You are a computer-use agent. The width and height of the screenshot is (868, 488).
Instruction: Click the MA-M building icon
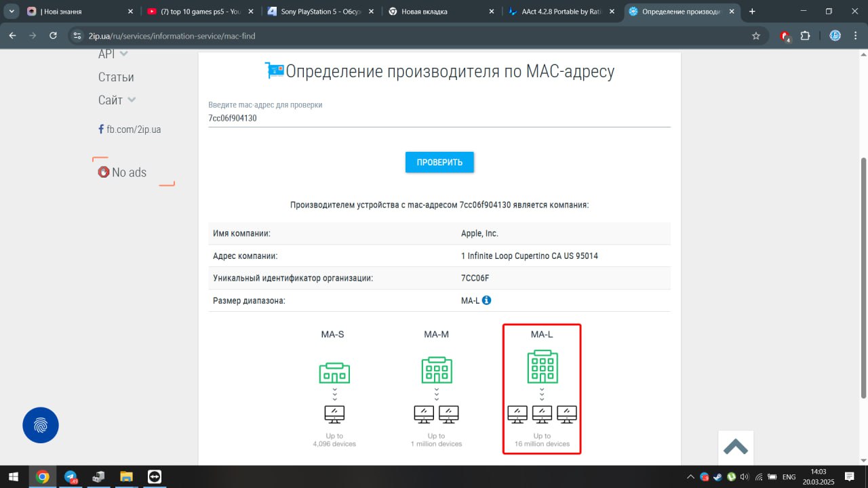coord(437,369)
